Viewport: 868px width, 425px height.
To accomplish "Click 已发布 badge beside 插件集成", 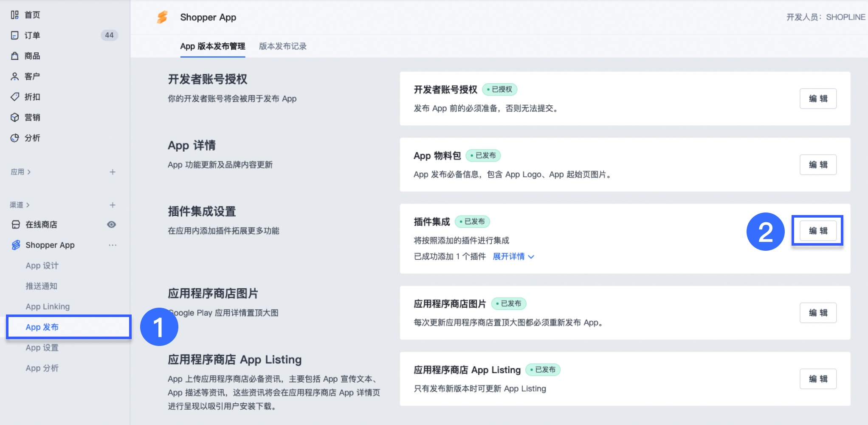I will (x=472, y=221).
